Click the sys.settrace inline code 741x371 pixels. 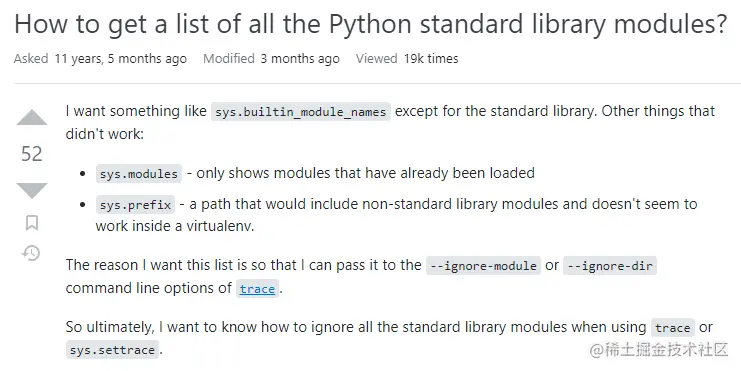pyautogui.click(x=112, y=350)
